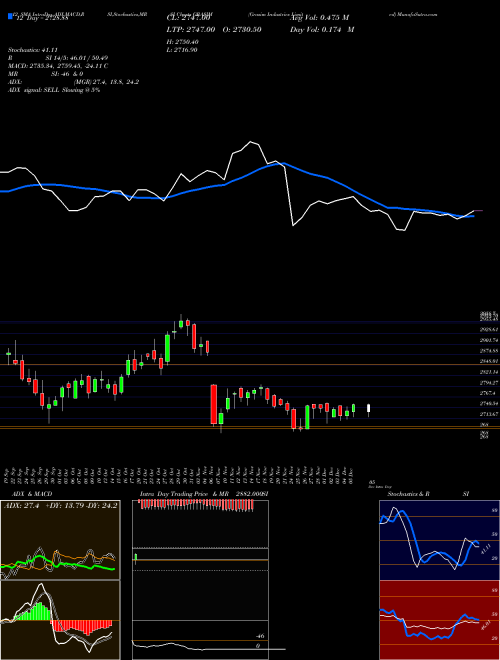Click the 'Stochastics & R' panel title
500x660 pixels.
coord(408,494)
